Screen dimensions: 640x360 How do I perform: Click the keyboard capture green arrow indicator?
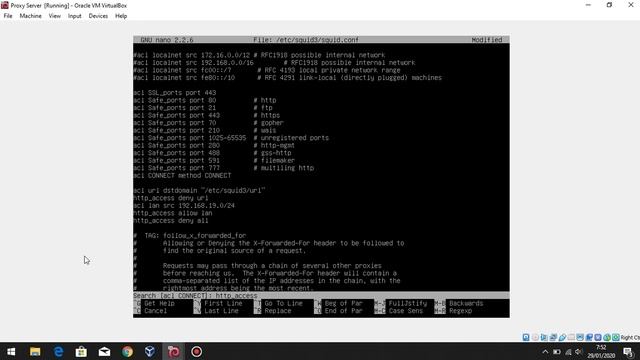pos(616,337)
